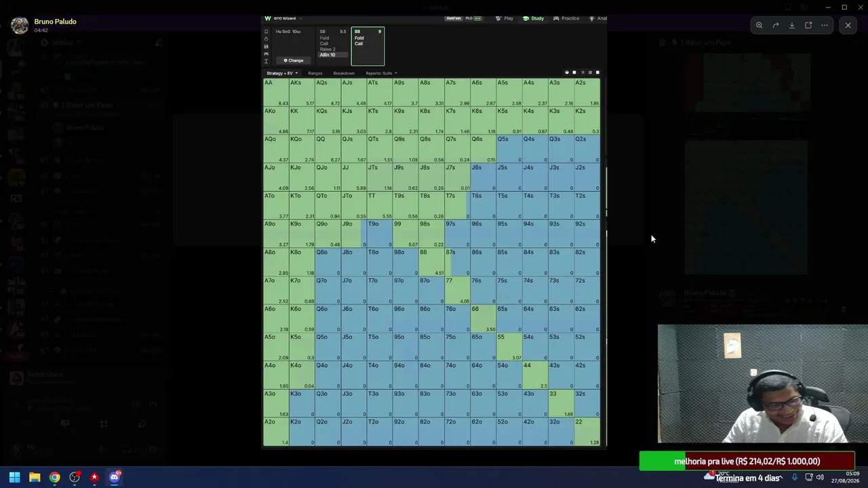
Task: Download the image with the download icon
Action: pos(792,25)
